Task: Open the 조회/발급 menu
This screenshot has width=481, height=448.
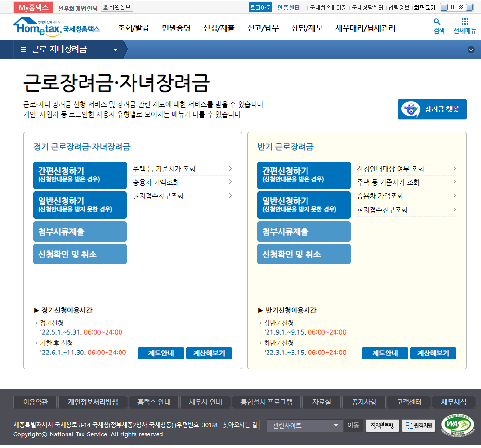Action: tap(134, 28)
